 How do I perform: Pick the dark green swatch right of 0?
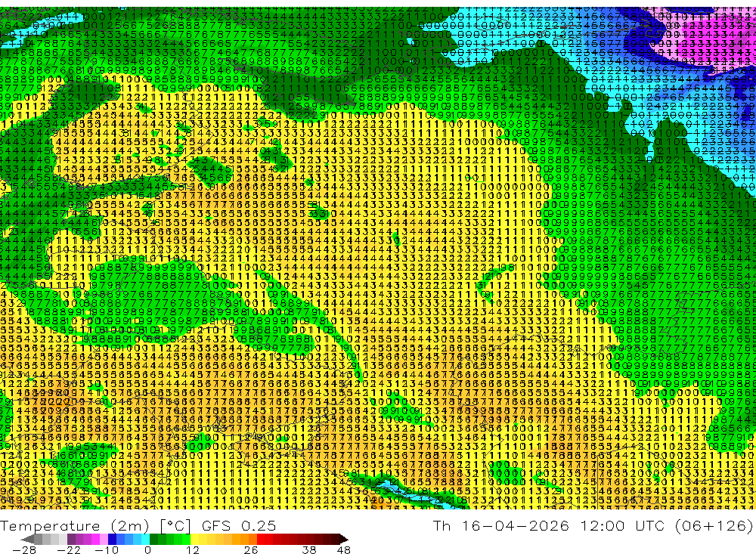tap(153, 539)
